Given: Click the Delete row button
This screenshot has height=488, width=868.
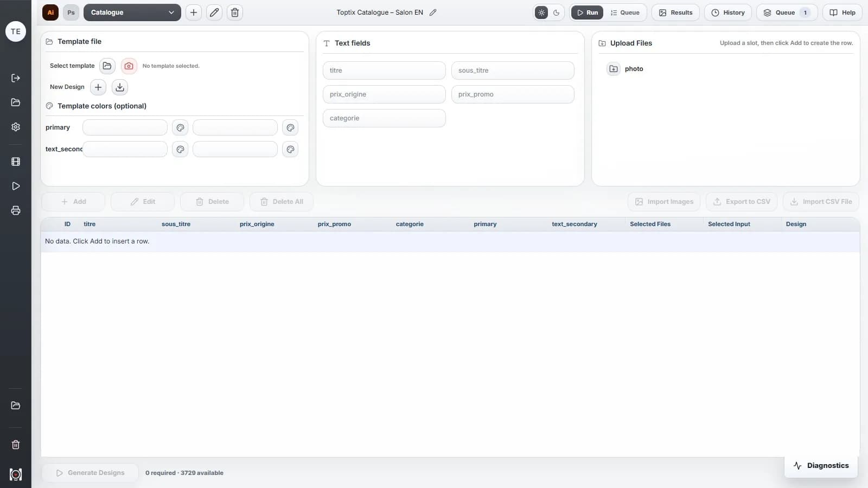Looking at the screenshot, I should click(212, 202).
